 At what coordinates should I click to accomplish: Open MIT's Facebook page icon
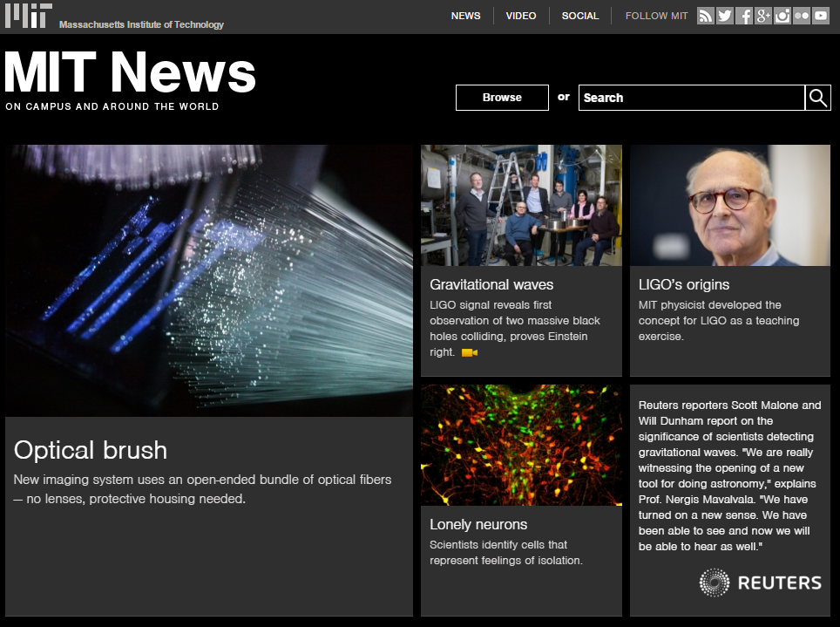point(744,16)
